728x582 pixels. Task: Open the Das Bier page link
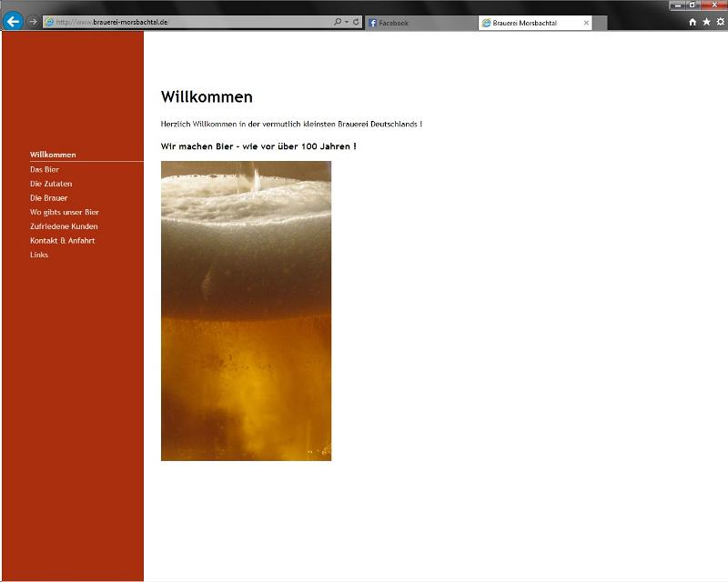pyautogui.click(x=45, y=169)
